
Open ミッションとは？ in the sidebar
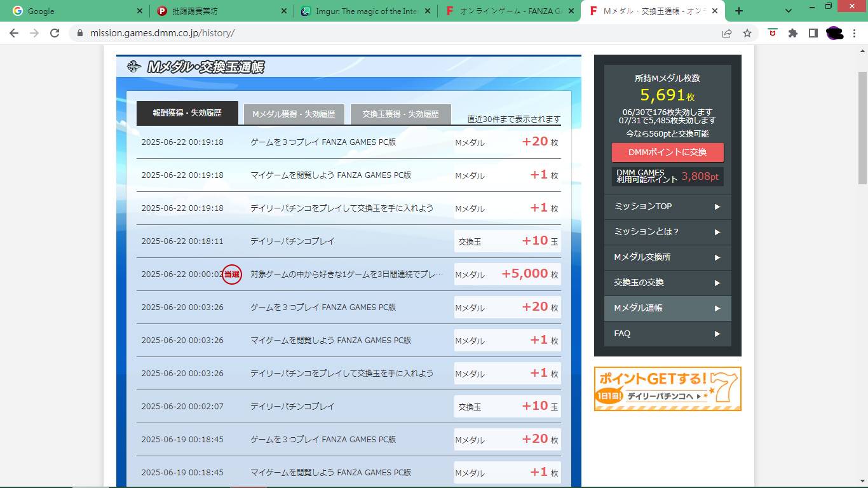coord(667,232)
